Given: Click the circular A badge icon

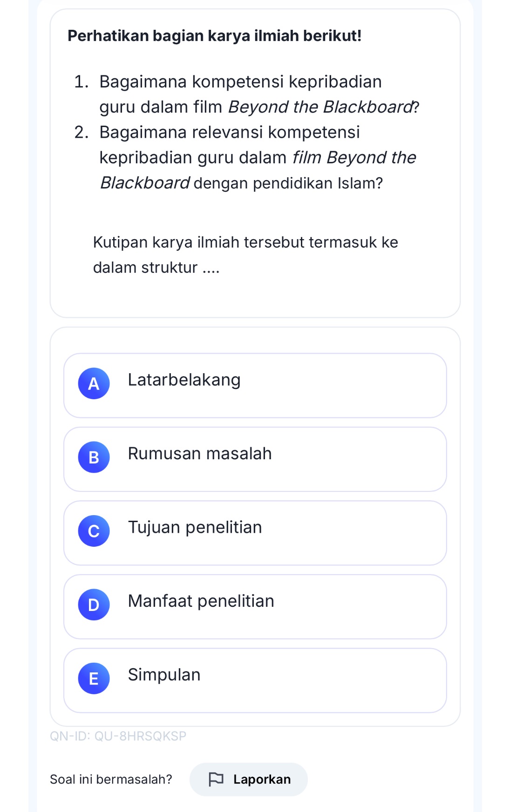Looking at the screenshot, I should tap(94, 384).
